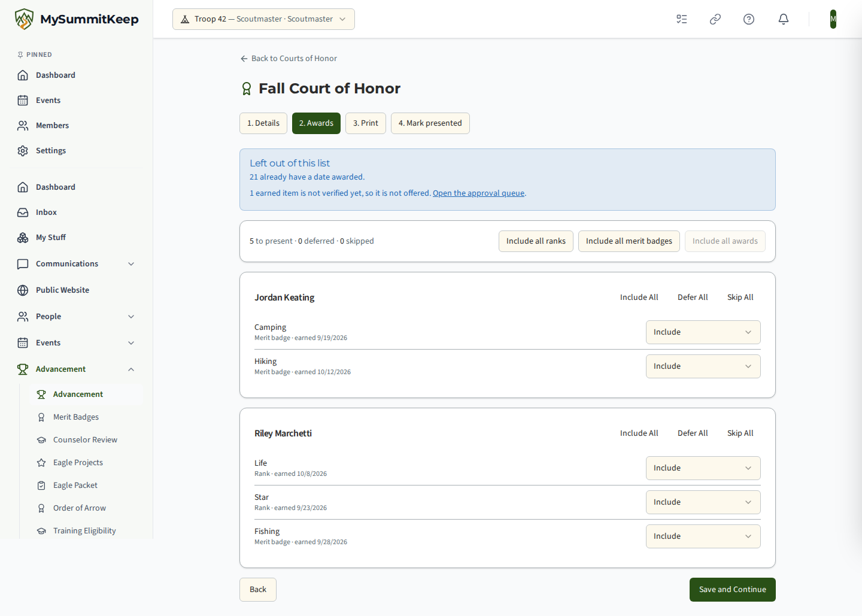
Task: Open Settings gear icon
Action: (23, 151)
